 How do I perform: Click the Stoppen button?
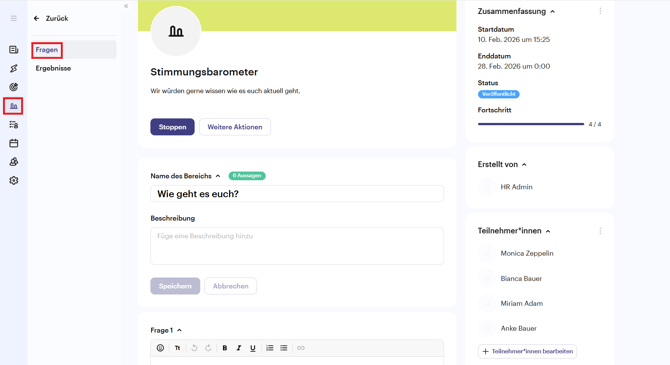pos(172,127)
